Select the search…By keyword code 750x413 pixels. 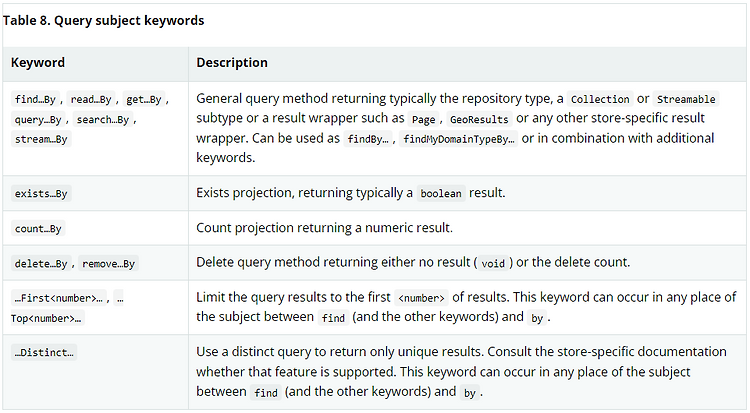coord(103,119)
